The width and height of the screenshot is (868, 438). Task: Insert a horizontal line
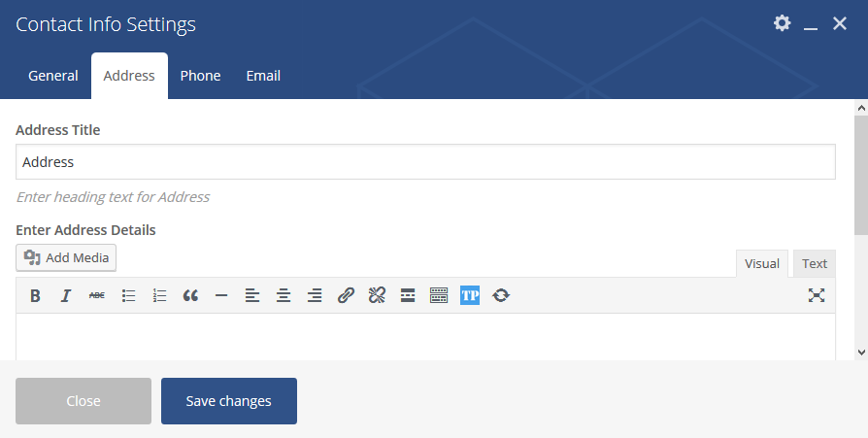point(221,296)
